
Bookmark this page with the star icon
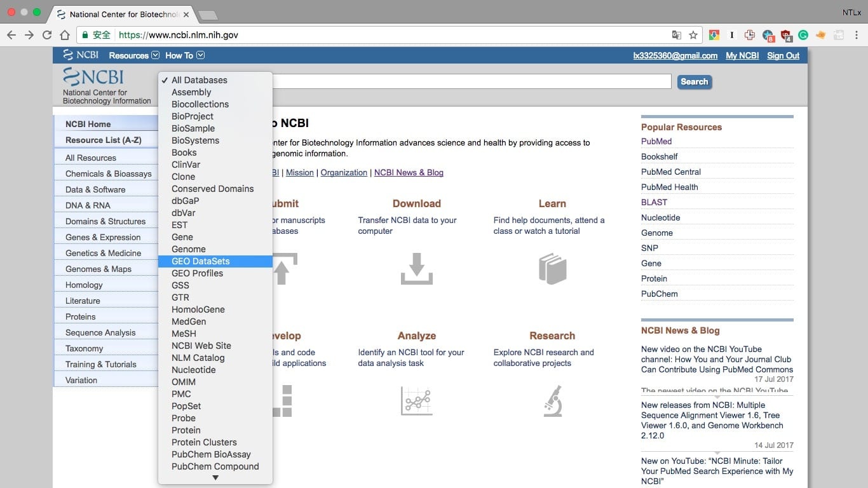tap(693, 35)
